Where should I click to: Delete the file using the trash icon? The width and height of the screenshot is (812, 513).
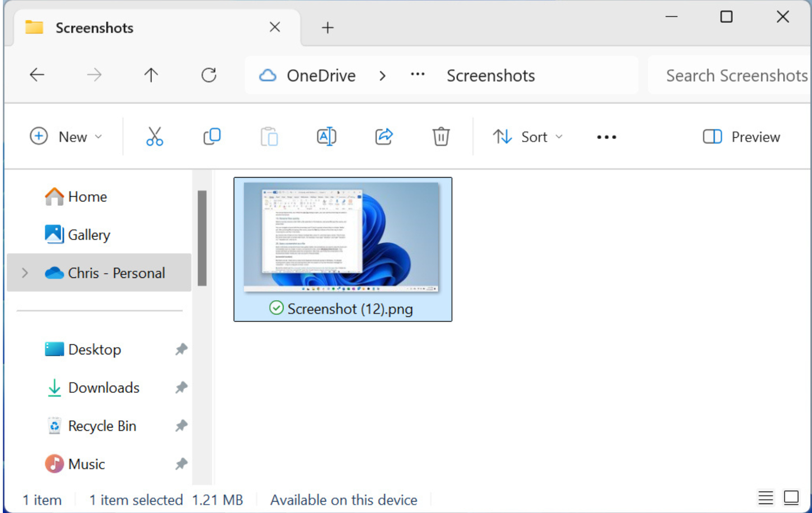pos(441,137)
